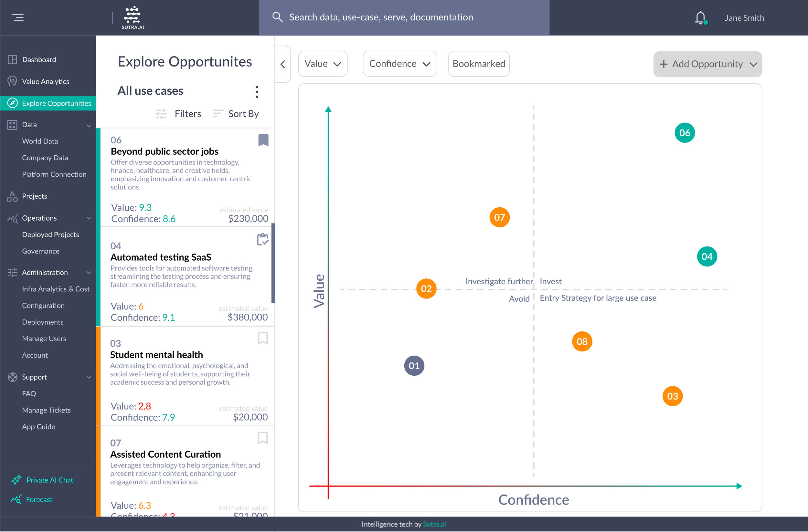This screenshot has width=808, height=532.
Task: Open the Confidence dropdown filter
Action: (399, 64)
